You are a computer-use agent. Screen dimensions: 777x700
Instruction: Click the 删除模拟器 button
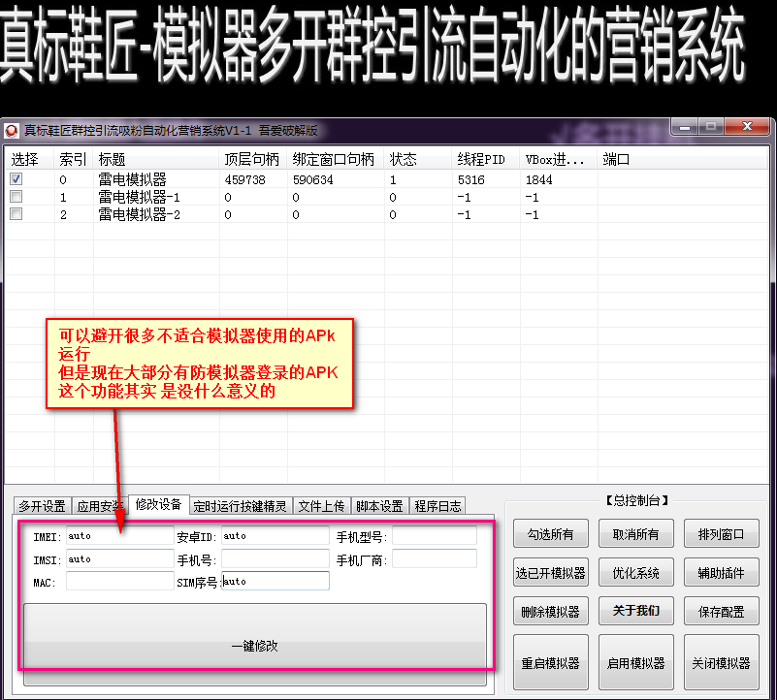(x=551, y=611)
